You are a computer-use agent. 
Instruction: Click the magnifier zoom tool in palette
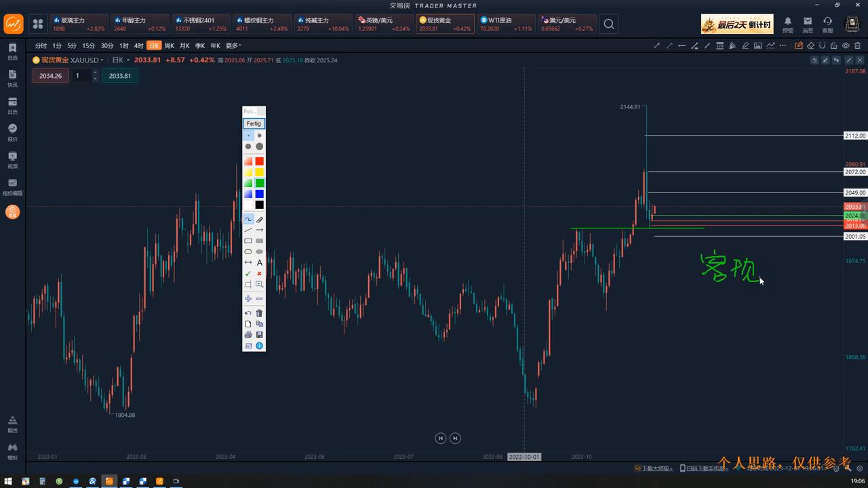260,285
